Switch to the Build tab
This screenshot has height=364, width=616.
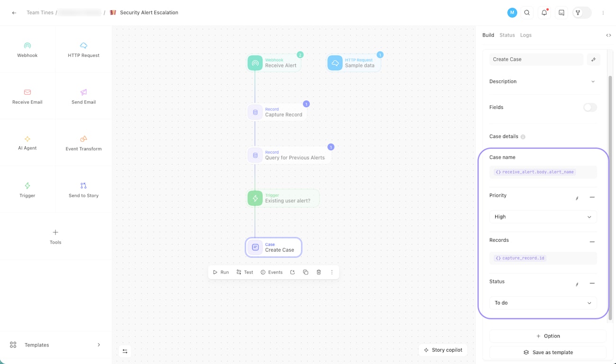pos(488,35)
